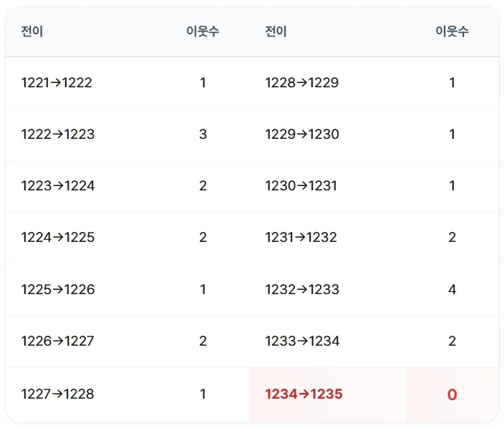Image resolution: width=504 pixels, height=428 pixels.
Task: Select the 1222→1223 transition cell
Action: pyautogui.click(x=58, y=134)
